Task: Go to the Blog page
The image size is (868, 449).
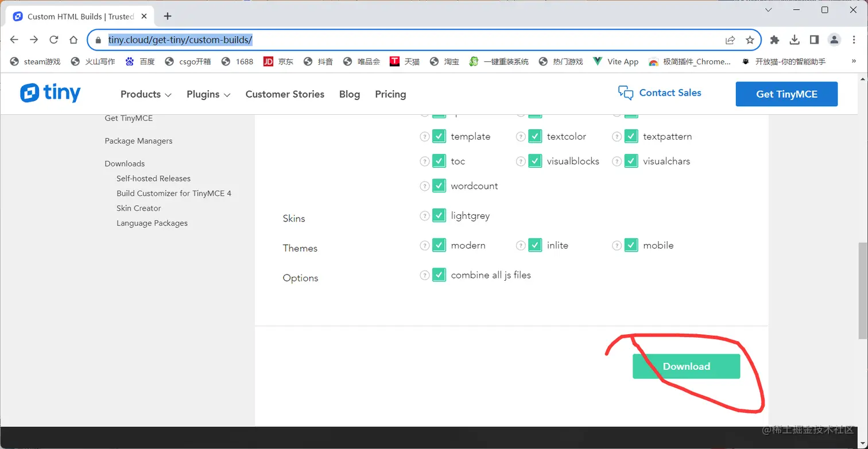Action: pos(350,94)
